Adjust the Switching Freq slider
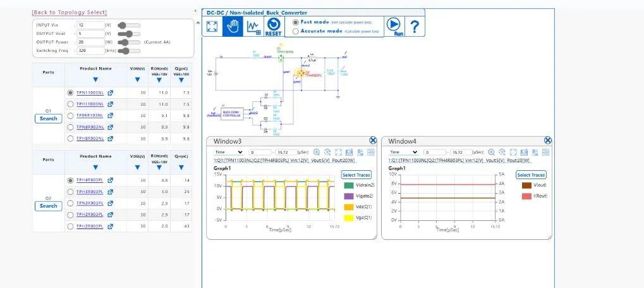 point(129,51)
